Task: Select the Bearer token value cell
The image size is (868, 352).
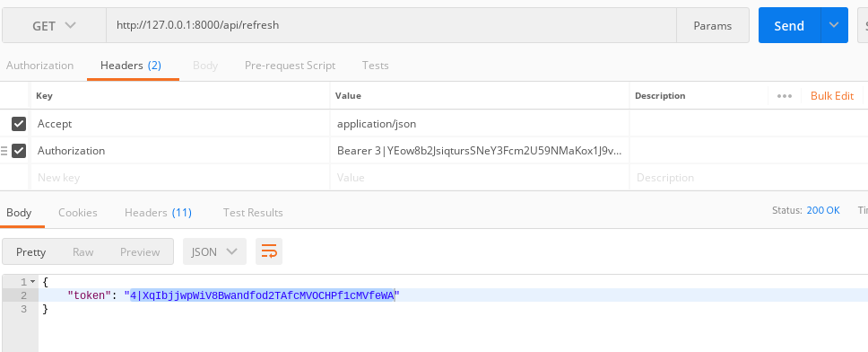Action: (480, 151)
